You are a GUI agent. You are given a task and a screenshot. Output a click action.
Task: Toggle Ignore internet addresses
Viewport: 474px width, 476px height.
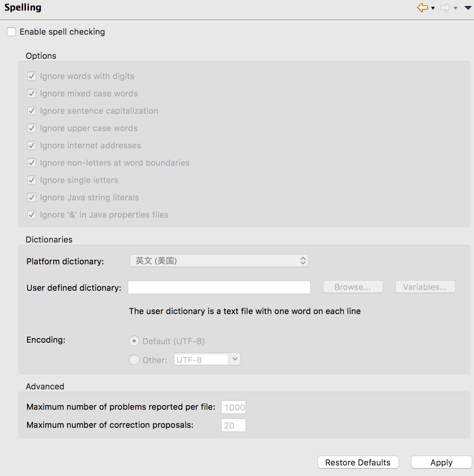pos(32,145)
